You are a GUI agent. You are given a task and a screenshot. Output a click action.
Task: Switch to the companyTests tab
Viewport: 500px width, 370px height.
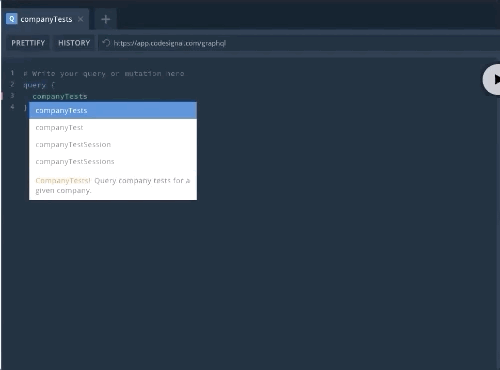tap(45, 19)
